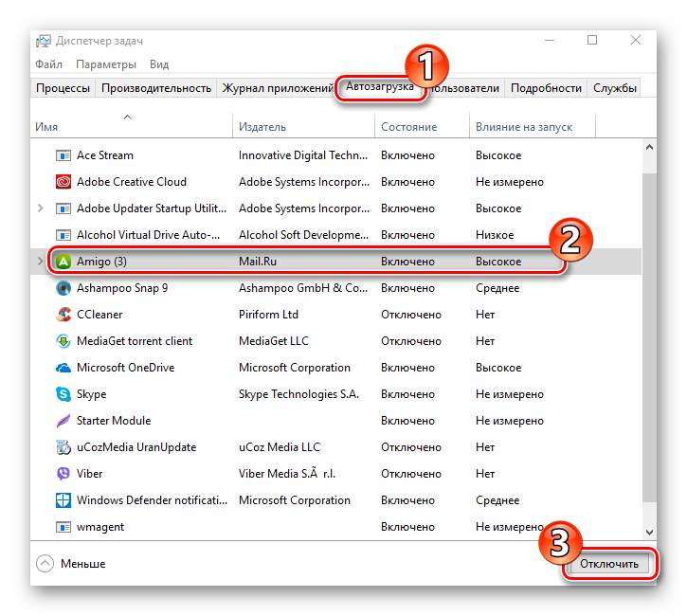Expand the Adobe Updater Startup Utility group
Viewport: 687px width, 616px height.
coord(41,208)
